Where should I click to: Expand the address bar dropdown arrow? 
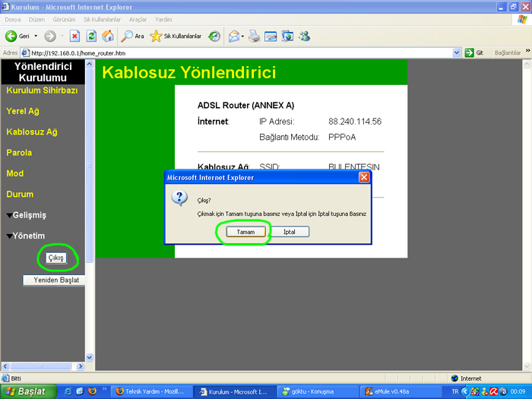pos(456,53)
